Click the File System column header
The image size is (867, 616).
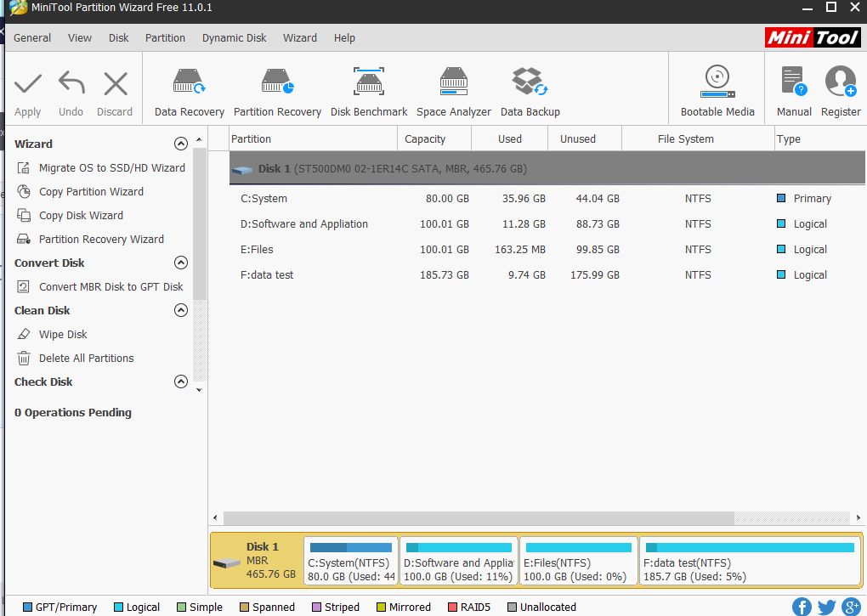tap(698, 138)
